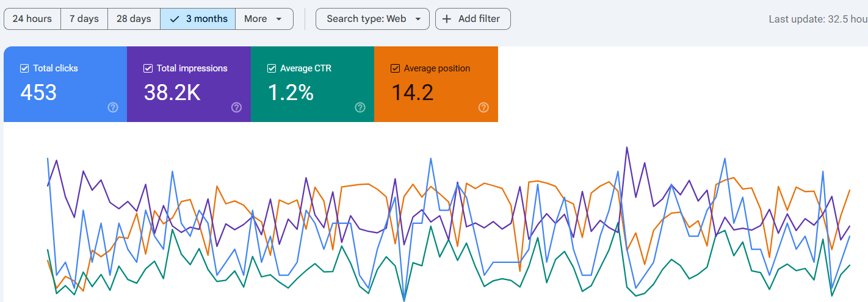Select the 28 days date range
868x302 pixels.
[134, 19]
